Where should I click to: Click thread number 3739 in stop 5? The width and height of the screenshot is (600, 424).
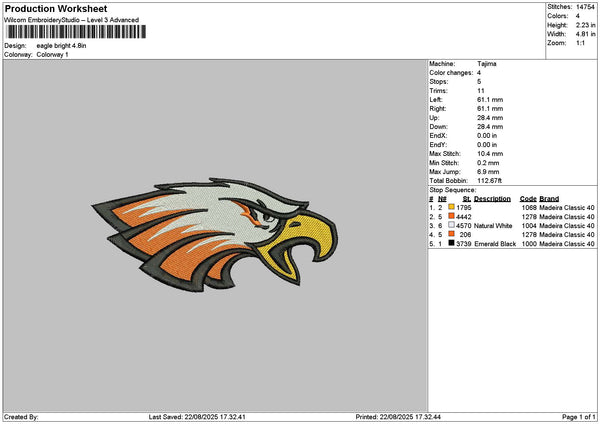point(464,244)
